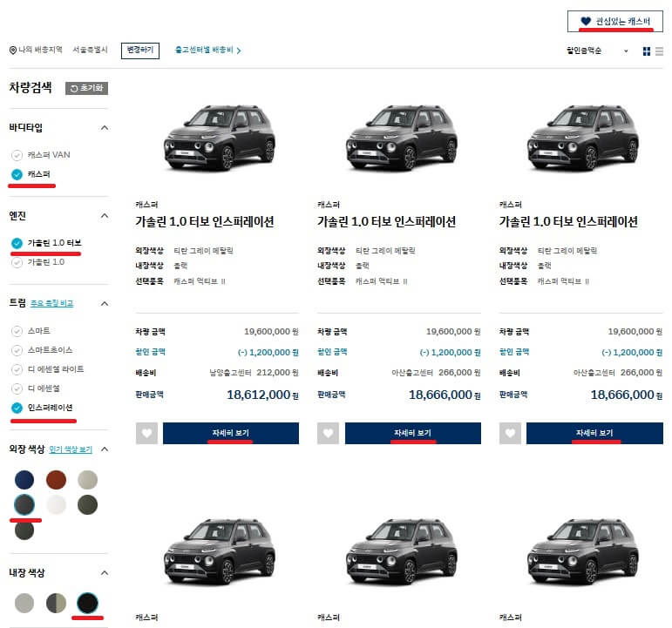Open the 인기 색상 보기 link
Image resolution: width=672 pixels, height=628 pixels.
tap(71, 449)
